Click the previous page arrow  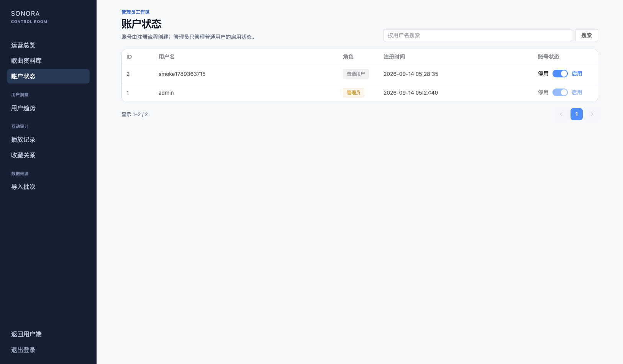click(x=561, y=114)
